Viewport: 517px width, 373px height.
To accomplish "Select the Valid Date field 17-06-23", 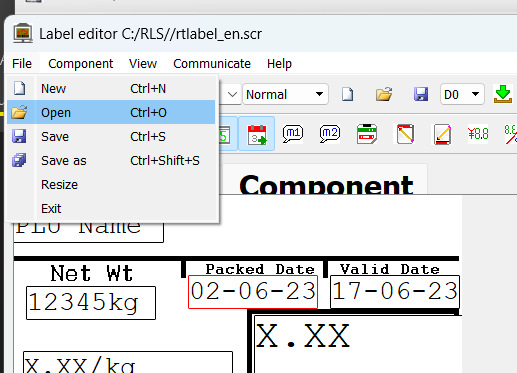I will pos(395,292).
